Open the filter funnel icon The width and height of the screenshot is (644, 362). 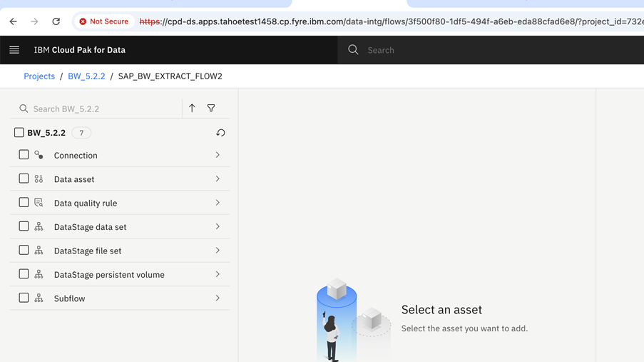[211, 109]
